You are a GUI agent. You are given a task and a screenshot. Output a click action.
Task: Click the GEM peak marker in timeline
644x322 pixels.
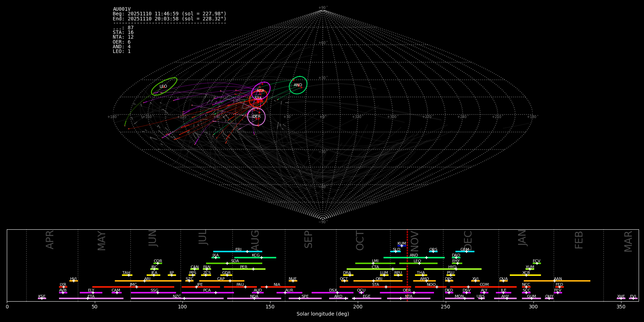[x=466, y=252]
